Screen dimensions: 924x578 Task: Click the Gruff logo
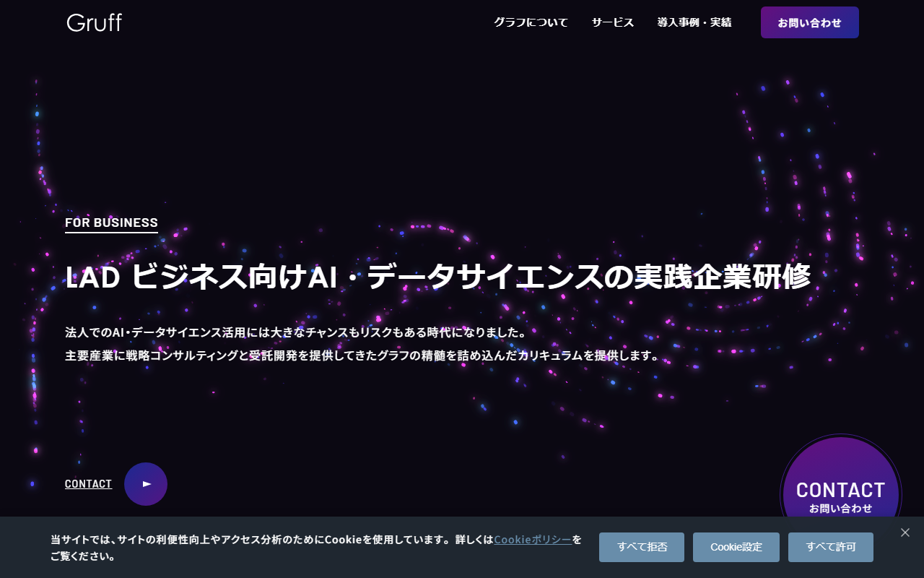(x=95, y=22)
